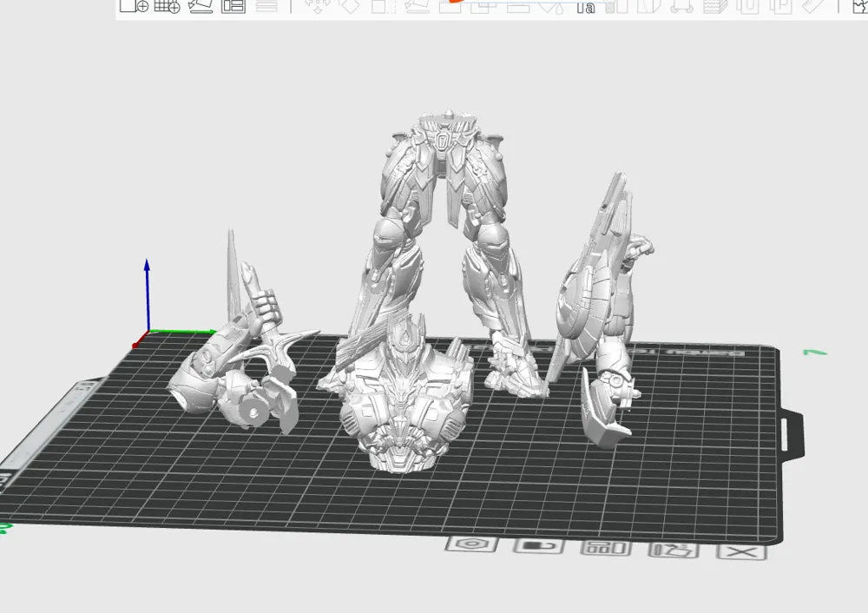Open plate settings hexagon icon below plate
This screenshot has height=613, width=868.
pos(471,544)
